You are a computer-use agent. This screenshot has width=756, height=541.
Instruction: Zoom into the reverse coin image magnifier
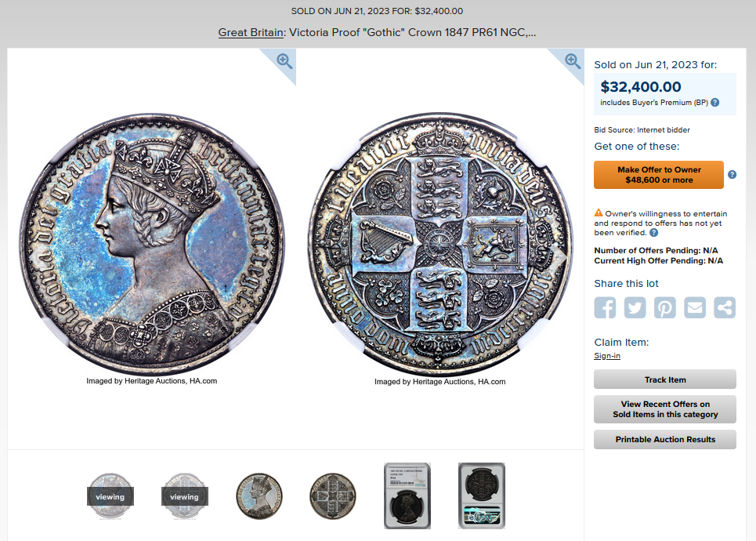coord(573,61)
